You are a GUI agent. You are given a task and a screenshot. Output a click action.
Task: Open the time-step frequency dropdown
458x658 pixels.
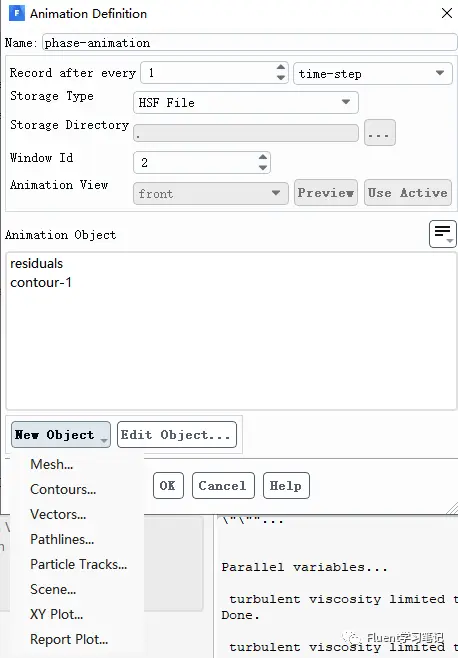coord(372,73)
